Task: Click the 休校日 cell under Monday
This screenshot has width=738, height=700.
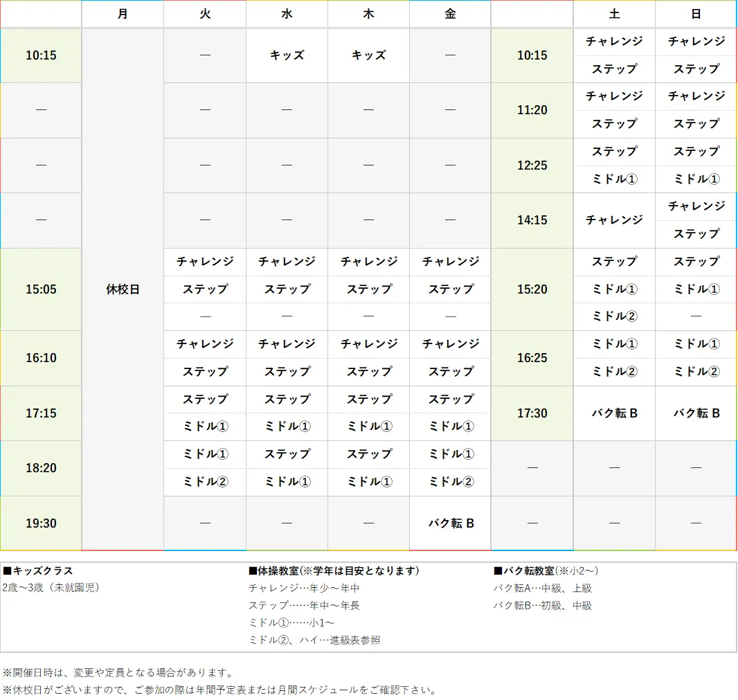Action: tap(123, 289)
